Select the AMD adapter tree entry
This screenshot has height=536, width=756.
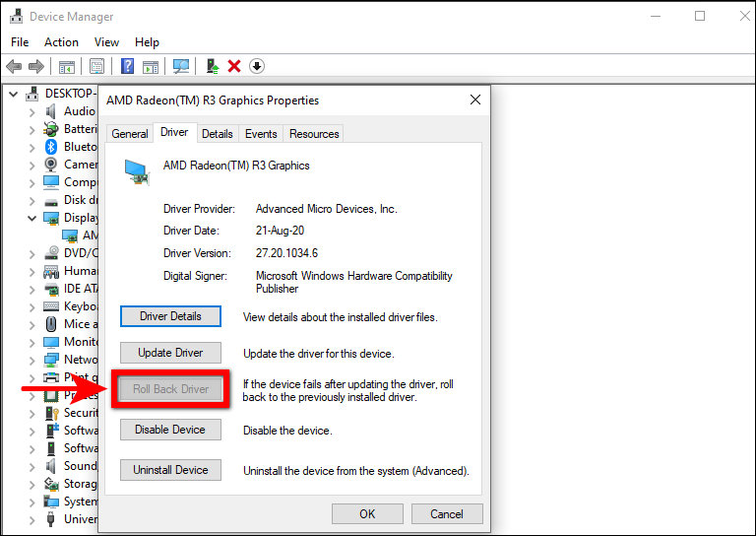[81, 235]
